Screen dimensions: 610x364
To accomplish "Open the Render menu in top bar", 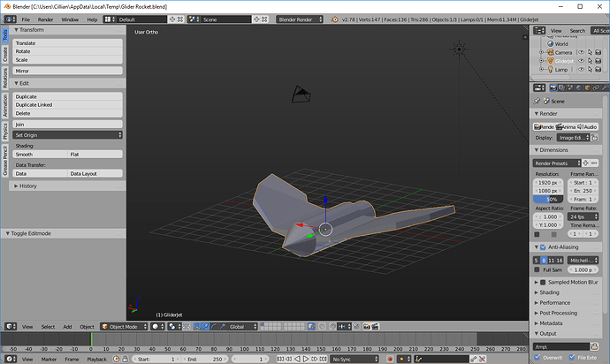I will 45,19.
